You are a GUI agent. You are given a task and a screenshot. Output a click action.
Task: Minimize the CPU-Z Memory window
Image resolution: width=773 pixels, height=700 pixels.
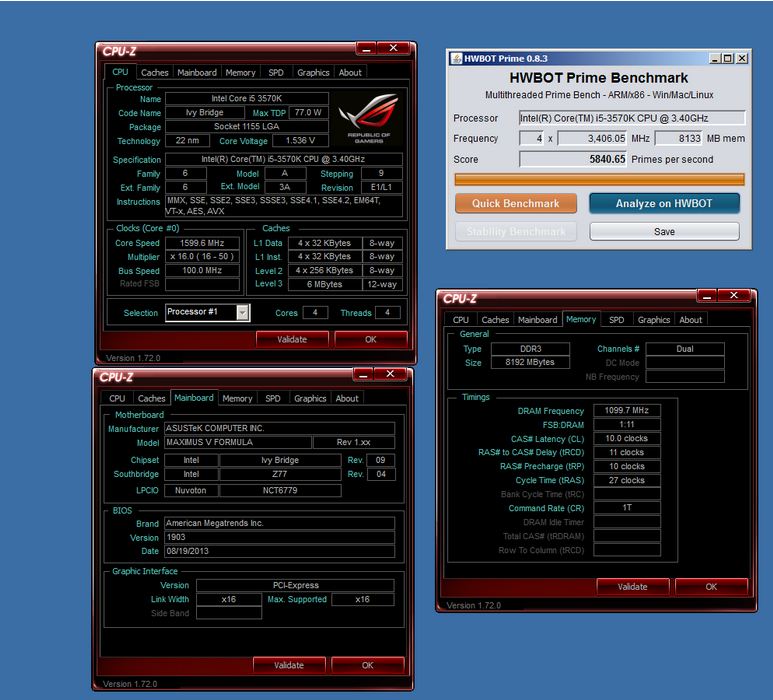pyautogui.click(x=707, y=296)
